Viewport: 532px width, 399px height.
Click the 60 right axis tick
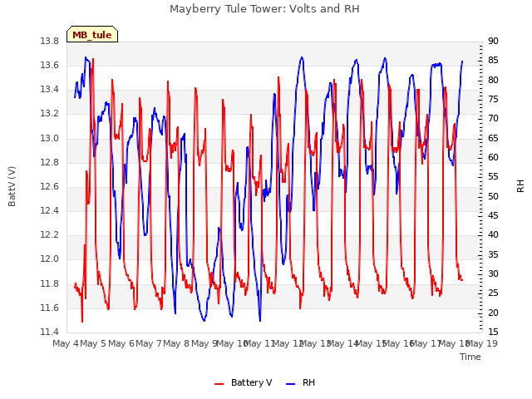[x=493, y=157]
